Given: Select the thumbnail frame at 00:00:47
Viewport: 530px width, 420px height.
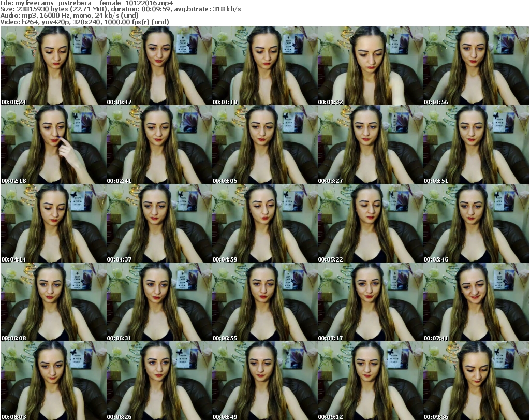Looking at the screenshot, I should (x=159, y=66).
